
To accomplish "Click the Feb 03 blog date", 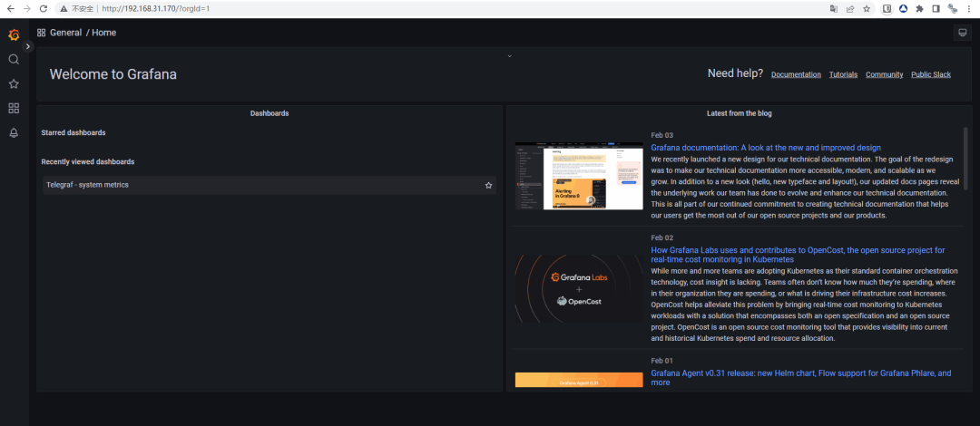I will coord(661,135).
